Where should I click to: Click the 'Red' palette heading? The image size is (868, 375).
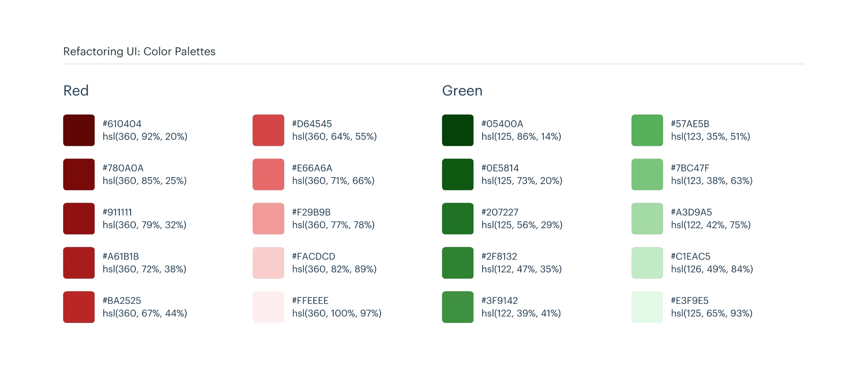tap(76, 91)
